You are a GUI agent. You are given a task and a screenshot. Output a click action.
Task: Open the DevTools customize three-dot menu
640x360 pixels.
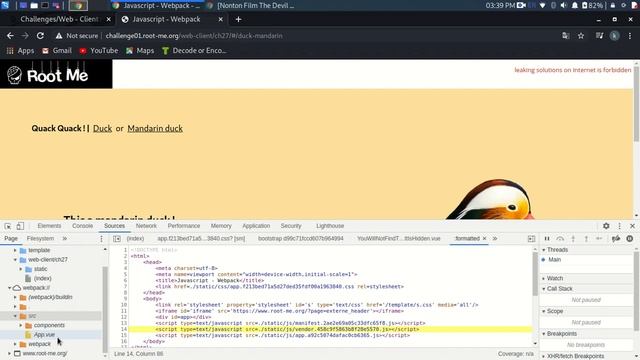619,226
